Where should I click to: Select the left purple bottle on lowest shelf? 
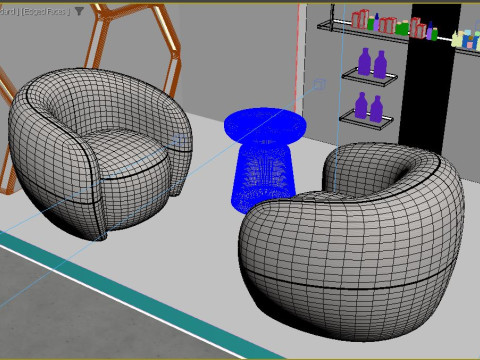[361, 105]
